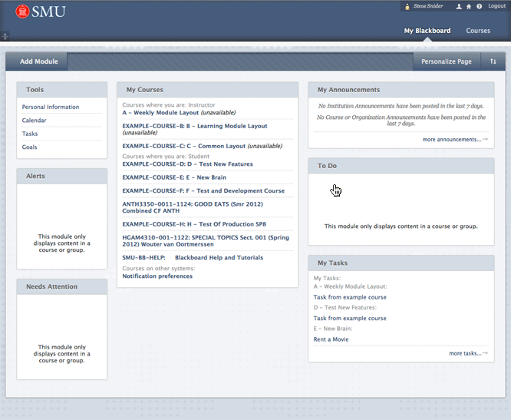Log out using the Logout link
This screenshot has height=420, width=511.
click(x=496, y=7)
